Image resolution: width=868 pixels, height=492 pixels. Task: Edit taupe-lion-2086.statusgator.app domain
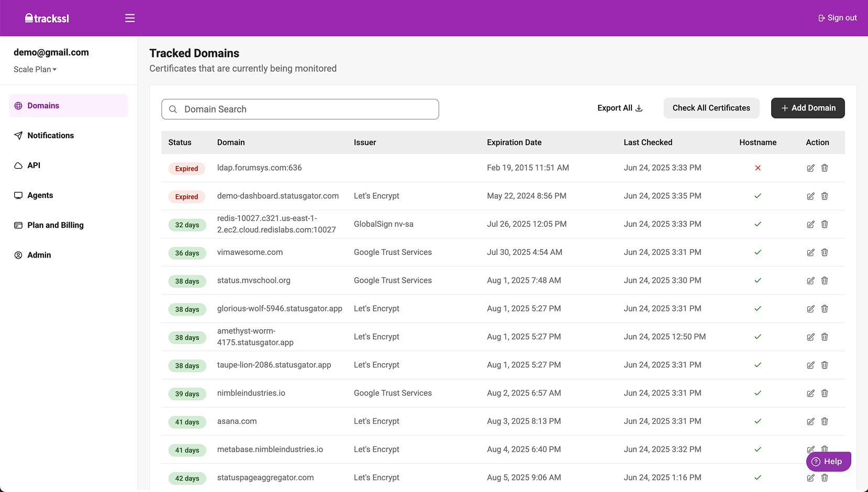pos(810,365)
